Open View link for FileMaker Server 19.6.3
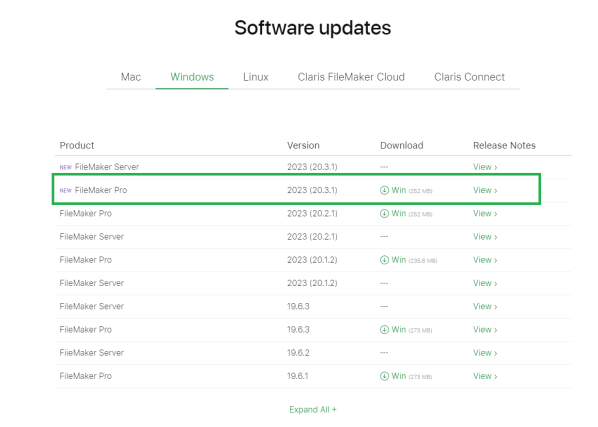 (x=485, y=307)
